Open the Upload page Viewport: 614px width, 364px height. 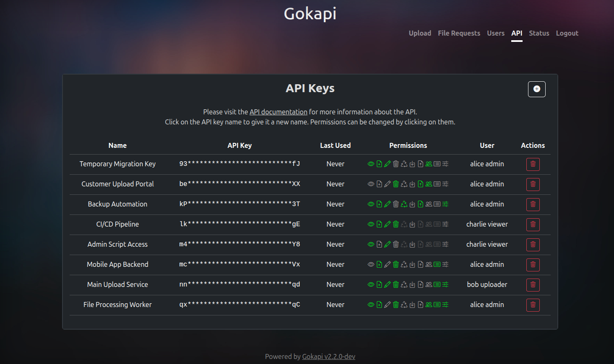tap(420, 33)
